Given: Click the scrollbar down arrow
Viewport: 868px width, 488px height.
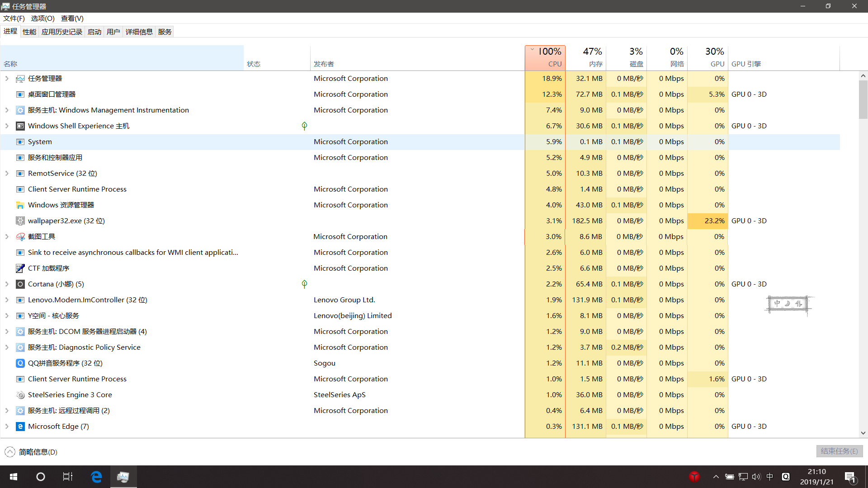Looking at the screenshot, I should tap(863, 433).
